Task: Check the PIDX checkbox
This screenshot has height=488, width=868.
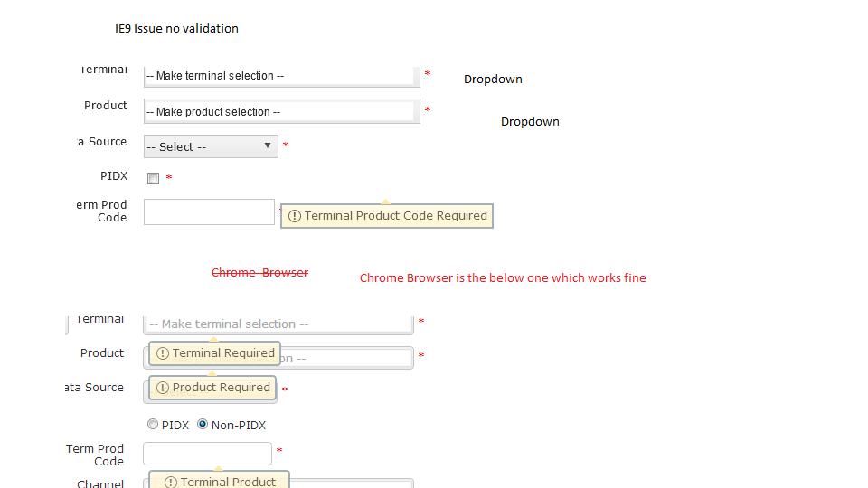Action: point(153,178)
